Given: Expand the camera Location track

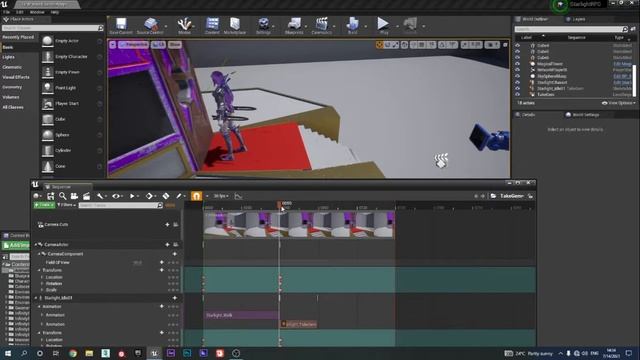Looking at the screenshot, I should (x=42, y=277).
